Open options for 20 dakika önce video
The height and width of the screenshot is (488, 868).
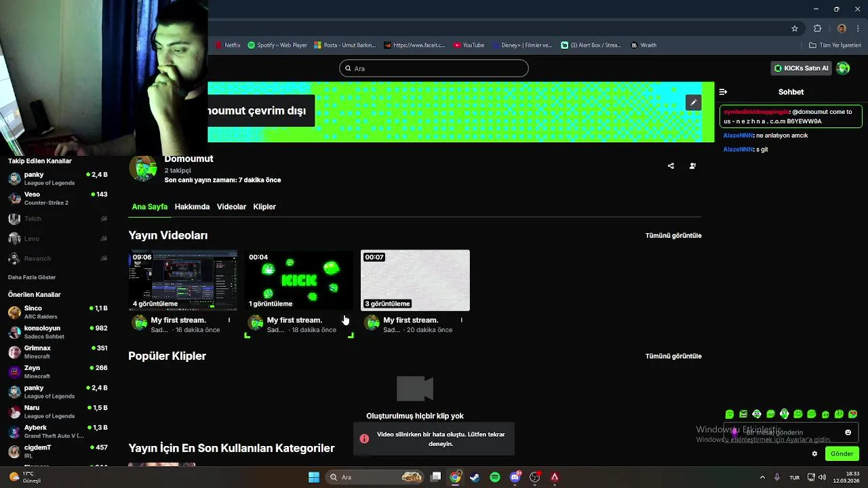click(461, 320)
